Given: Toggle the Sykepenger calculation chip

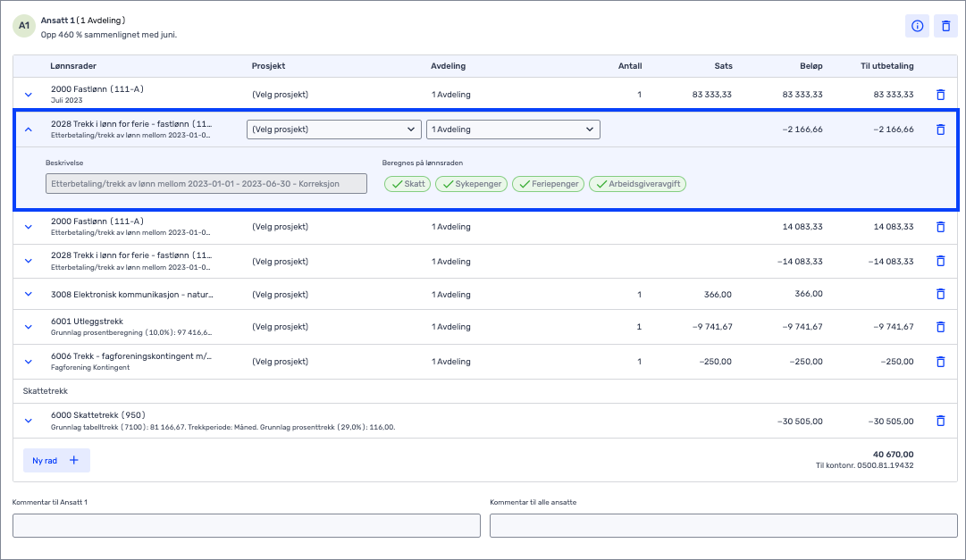Looking at the screenshot, I should point(471,184).
